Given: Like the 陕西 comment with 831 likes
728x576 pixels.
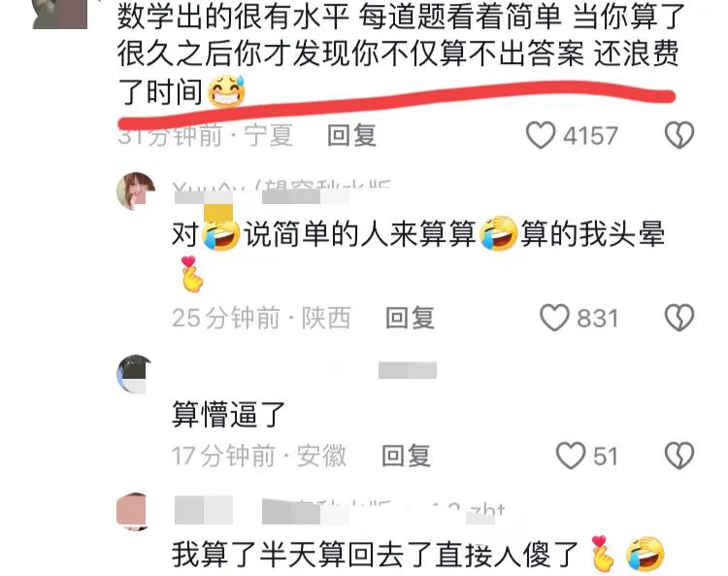Looking at the screenshot, I should [x=554, y=318].
